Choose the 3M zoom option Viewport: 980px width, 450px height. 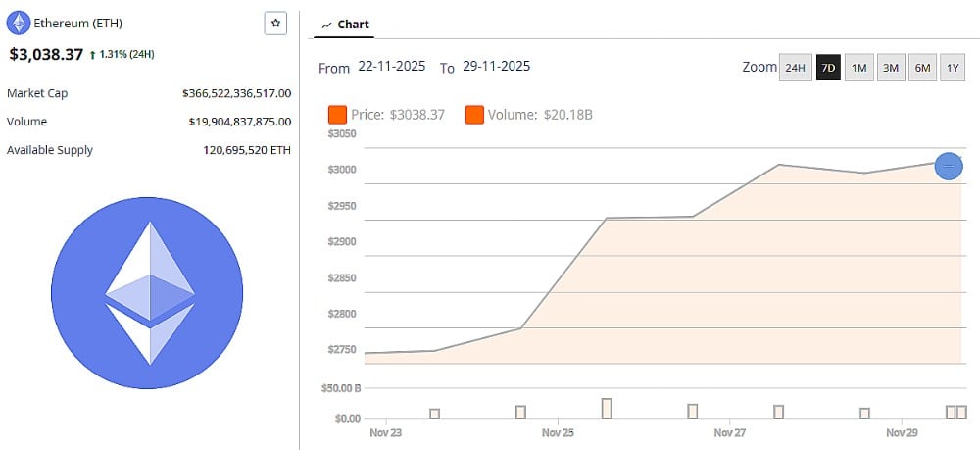click(890, 68)
